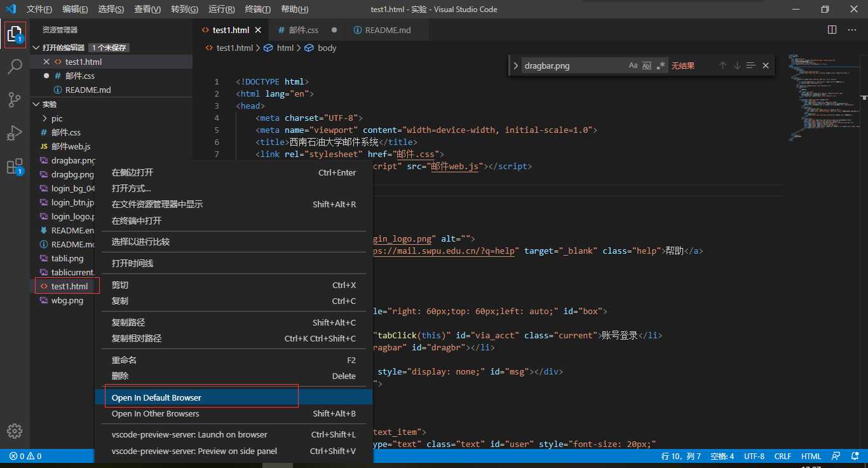Close the test1.html editor tab
Screen dimensions: 868x468
click(258, 30)
